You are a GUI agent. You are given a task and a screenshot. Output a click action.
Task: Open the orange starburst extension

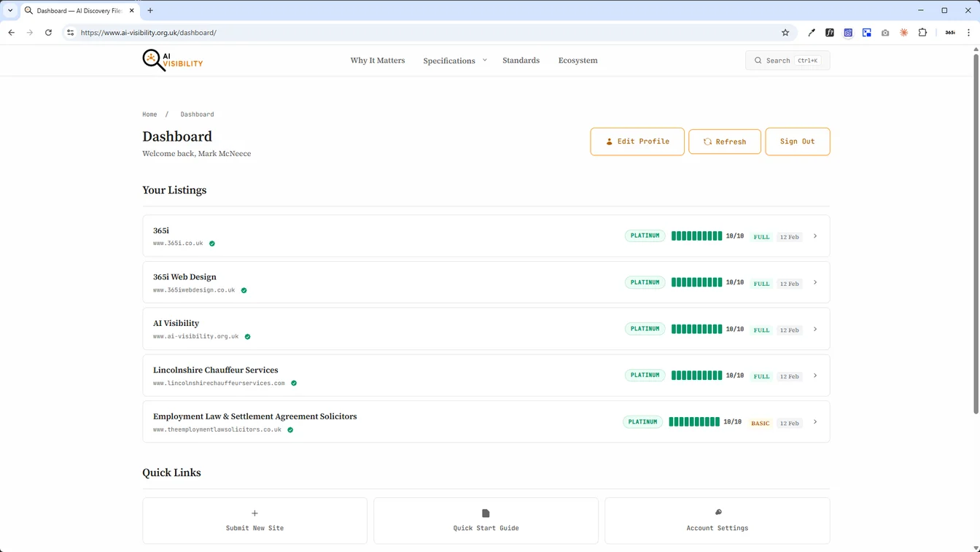(x=904, y=32)
